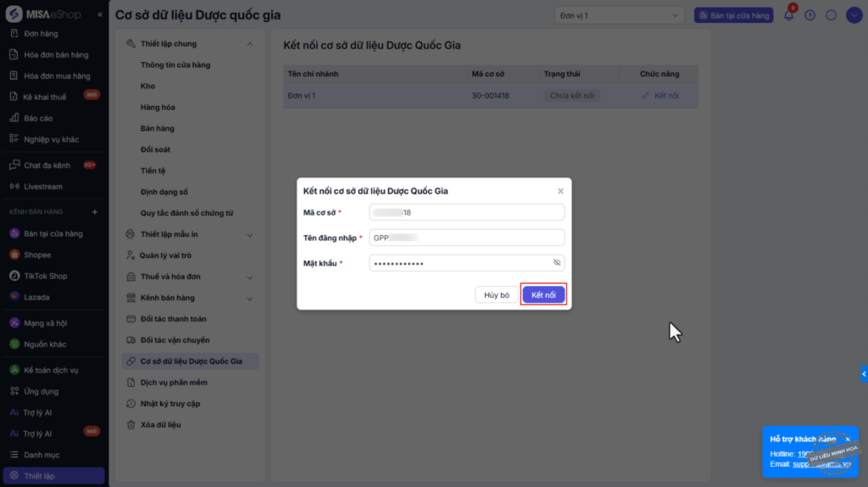Click the Lazada channel icon
Screen dimensions: 868x487
pos(14,297)
